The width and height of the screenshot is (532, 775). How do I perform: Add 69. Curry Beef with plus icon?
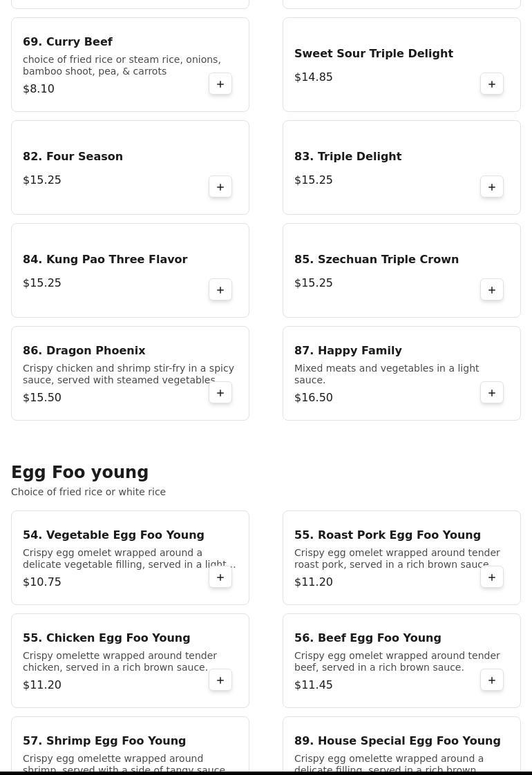[x=220, y=84]
